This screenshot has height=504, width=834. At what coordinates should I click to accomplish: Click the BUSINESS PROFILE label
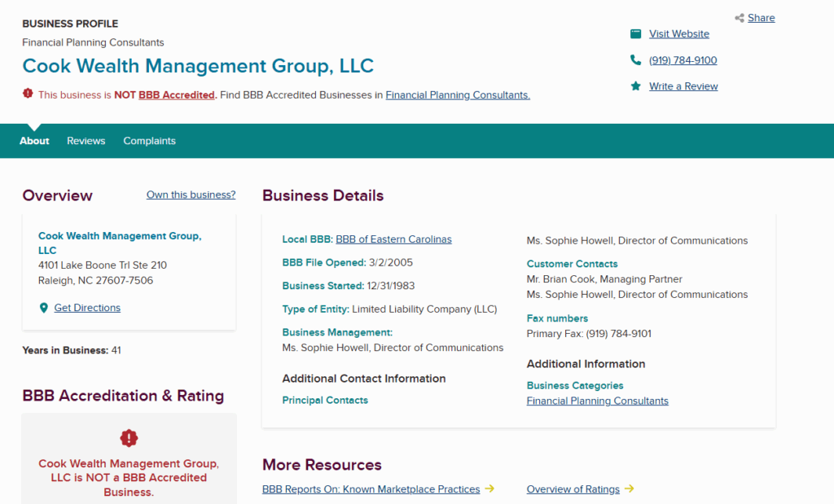point(70,24)
